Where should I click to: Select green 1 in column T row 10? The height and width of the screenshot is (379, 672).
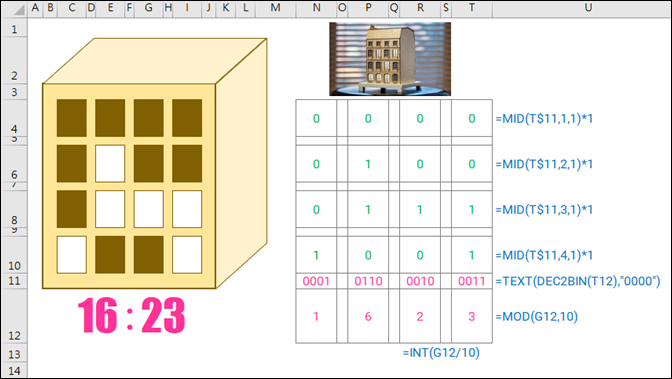(472, 255)
